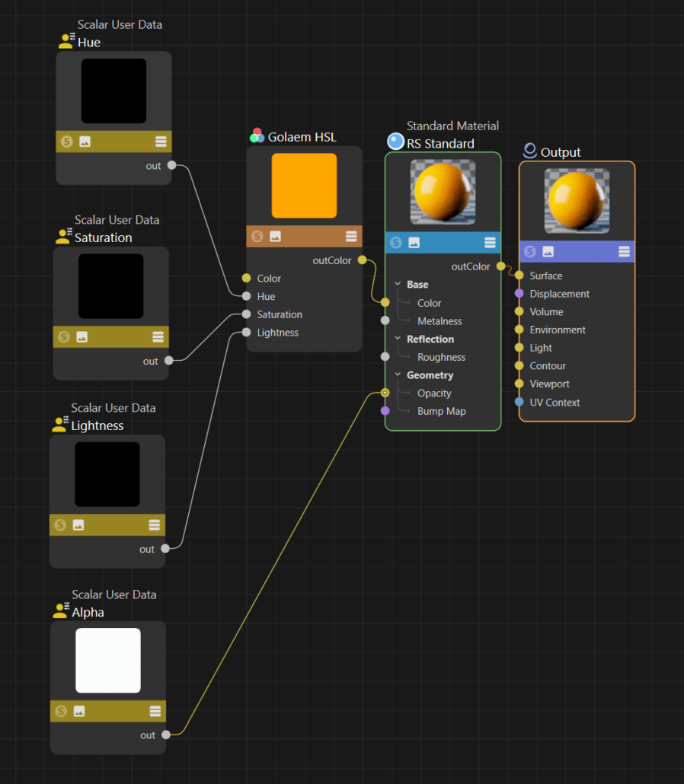Toggle solo icon on the RS Standard node

pos(396,243)
